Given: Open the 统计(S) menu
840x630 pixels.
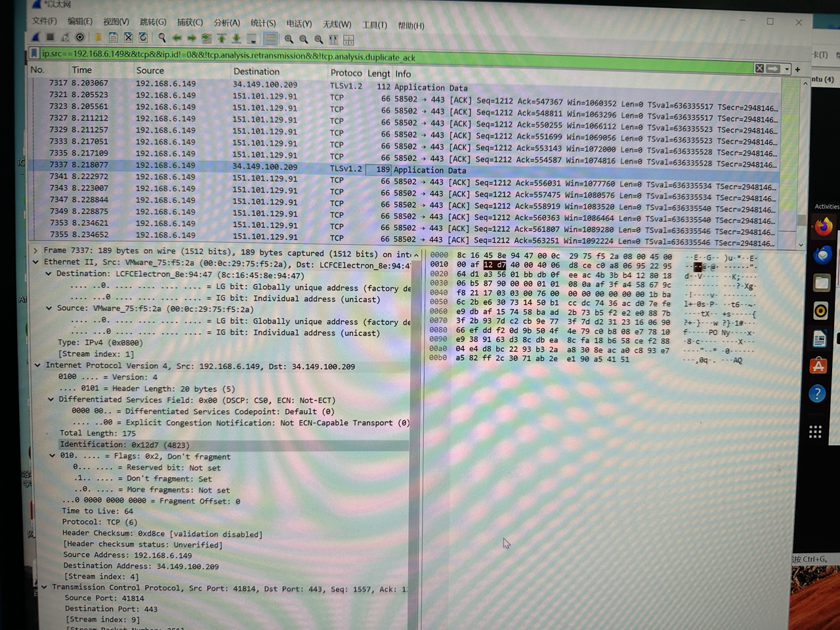Looking at the screenshot, I should [x=262, y=24].
